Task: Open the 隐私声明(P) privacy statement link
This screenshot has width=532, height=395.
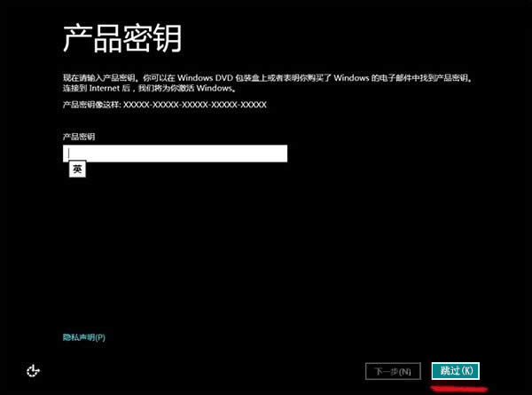Action: pyautogui.click(x=84, y=337)
